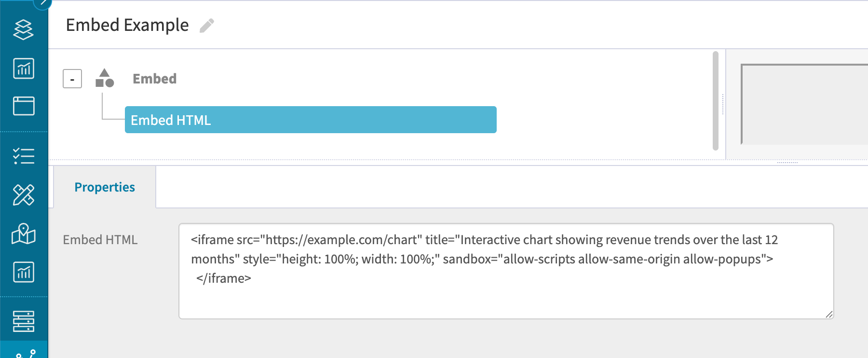The image size is (868, 358).
Task: Open the top bar chart sidebar icon
Action: [23, 69]
